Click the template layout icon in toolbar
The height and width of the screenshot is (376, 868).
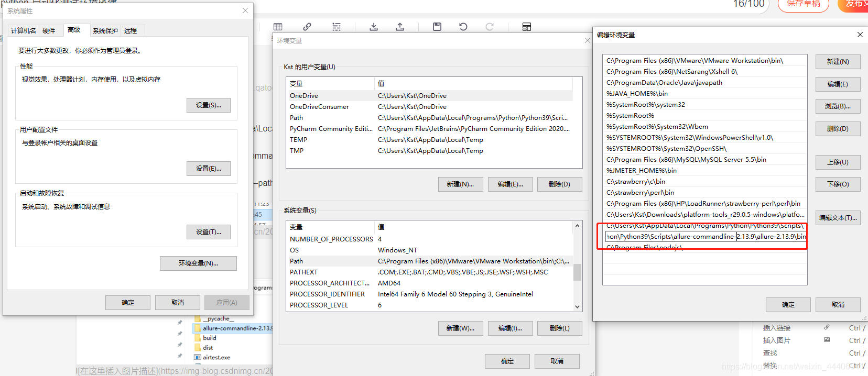point(527,27)
